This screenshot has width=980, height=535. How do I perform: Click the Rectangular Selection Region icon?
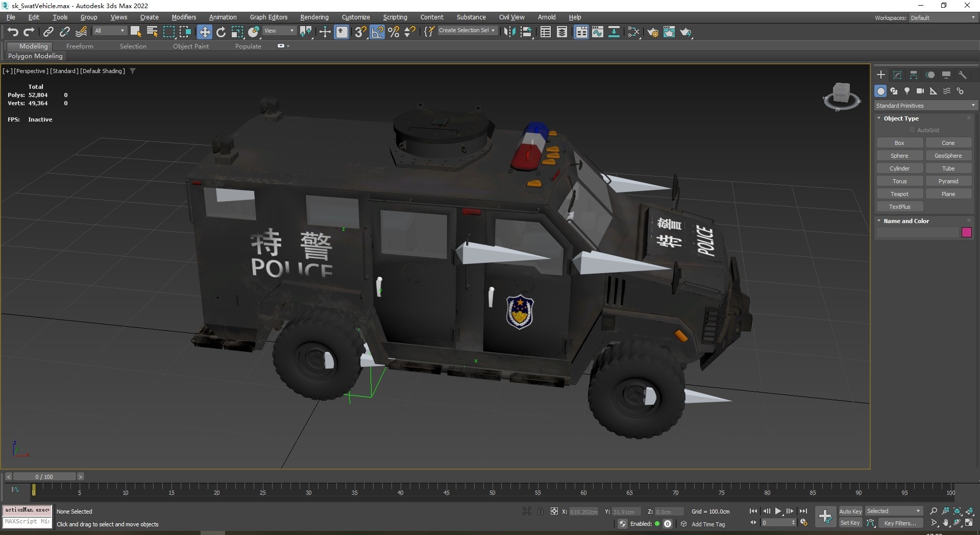coord(169,32)
